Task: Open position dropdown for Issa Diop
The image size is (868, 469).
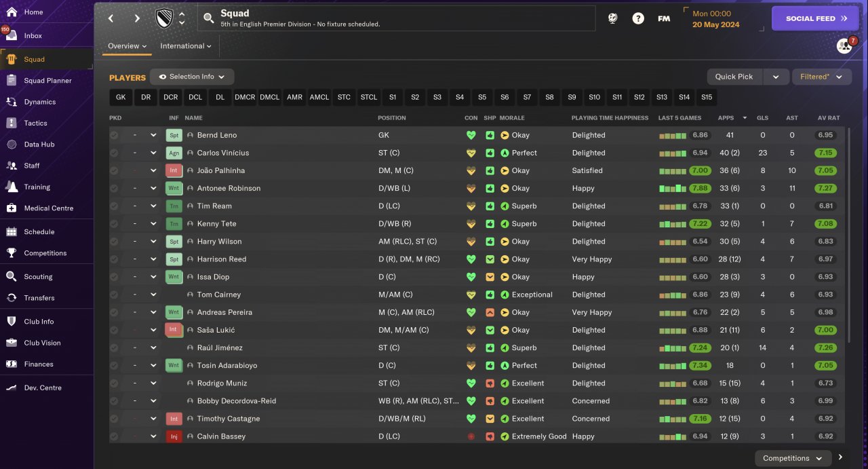Action: coord(153,277)
